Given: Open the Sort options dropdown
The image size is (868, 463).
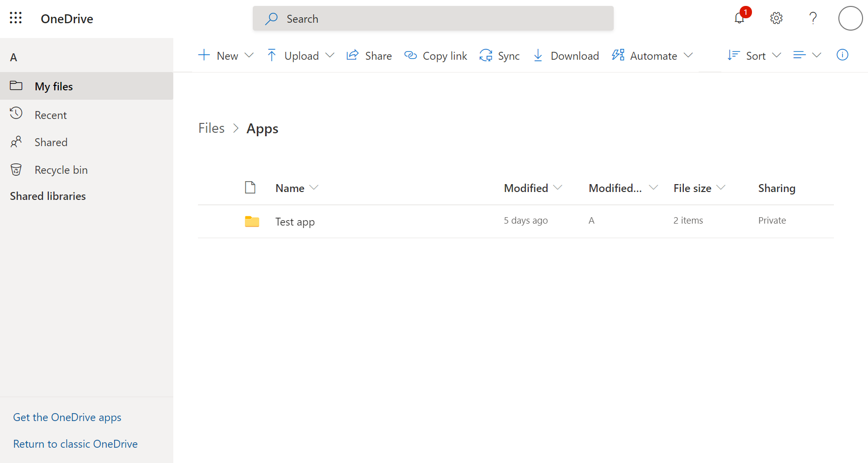Looking at the screenshot, I should 754,56.
